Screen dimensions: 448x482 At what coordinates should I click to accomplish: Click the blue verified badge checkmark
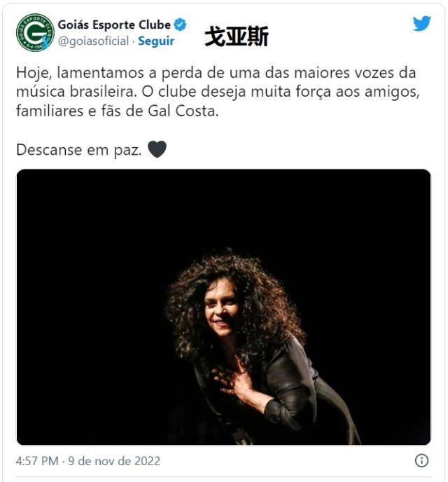[180, 25]
